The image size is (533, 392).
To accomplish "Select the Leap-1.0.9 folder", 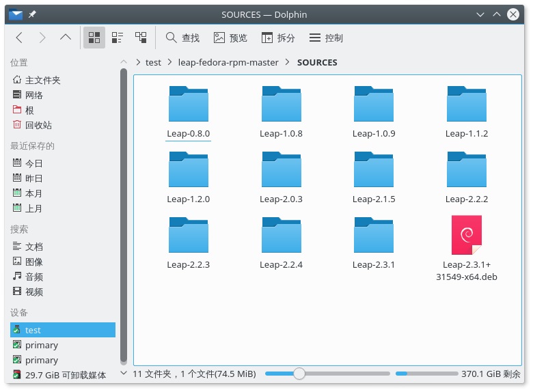I will 374,112.
